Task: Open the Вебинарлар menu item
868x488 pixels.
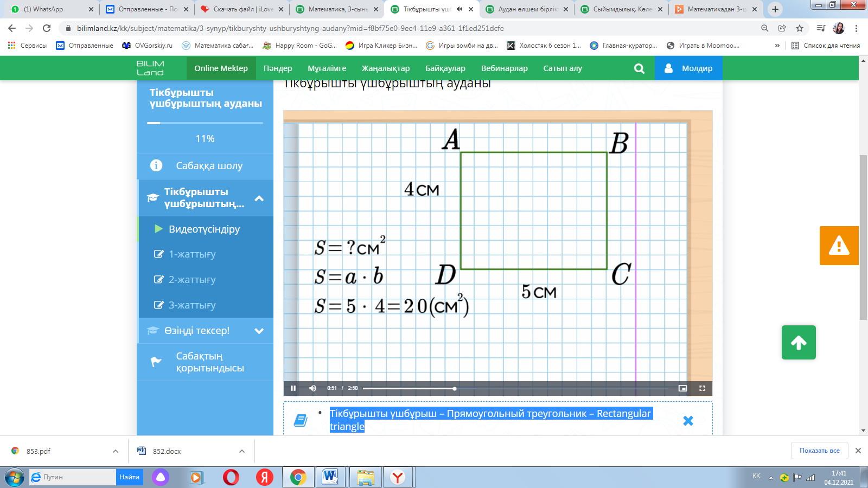Action: (505, 68)
